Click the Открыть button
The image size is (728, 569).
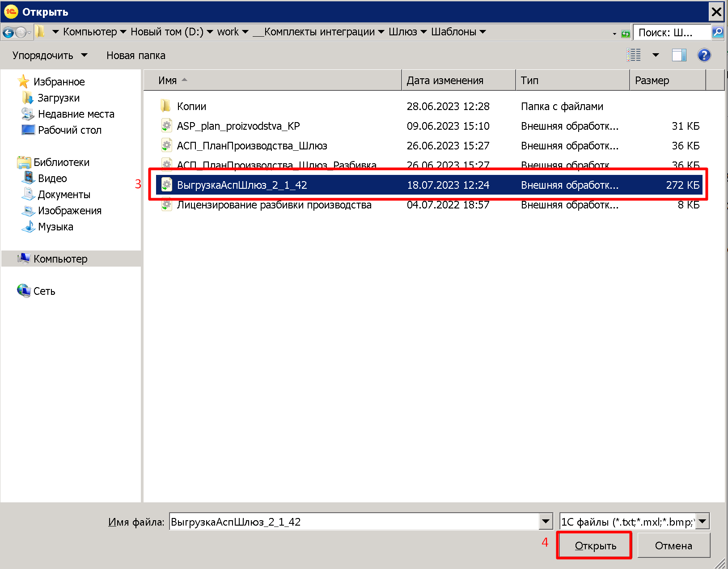coord(595,546)
